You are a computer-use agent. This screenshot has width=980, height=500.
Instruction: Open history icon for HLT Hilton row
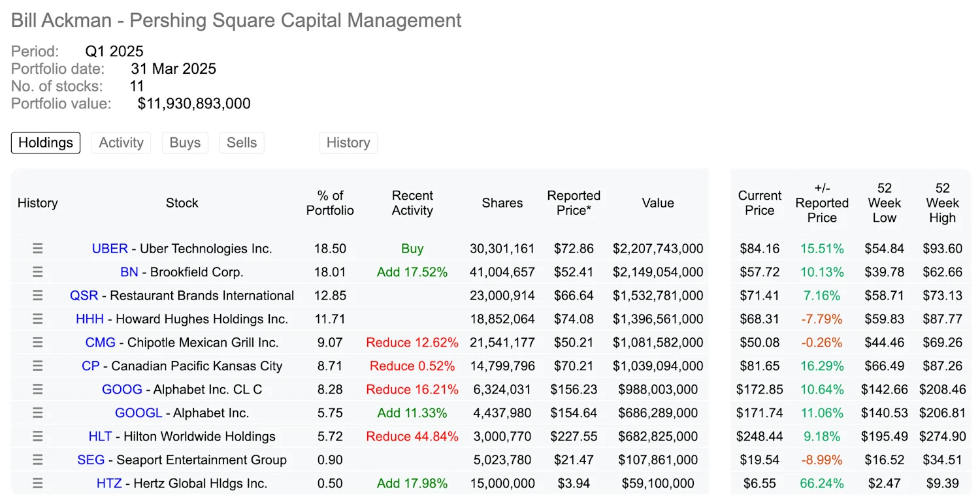[38, 437]
